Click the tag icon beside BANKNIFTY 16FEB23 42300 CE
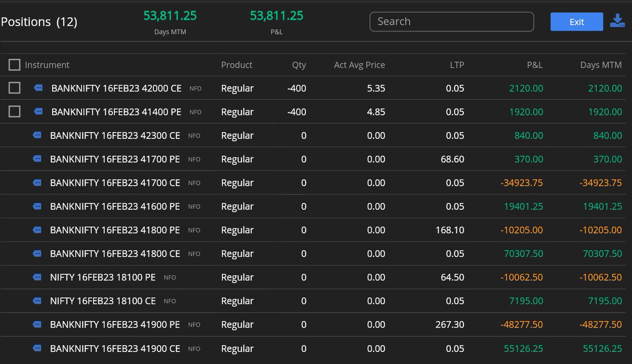The height and width of the screenshot is (364, 632). [37, 135]
